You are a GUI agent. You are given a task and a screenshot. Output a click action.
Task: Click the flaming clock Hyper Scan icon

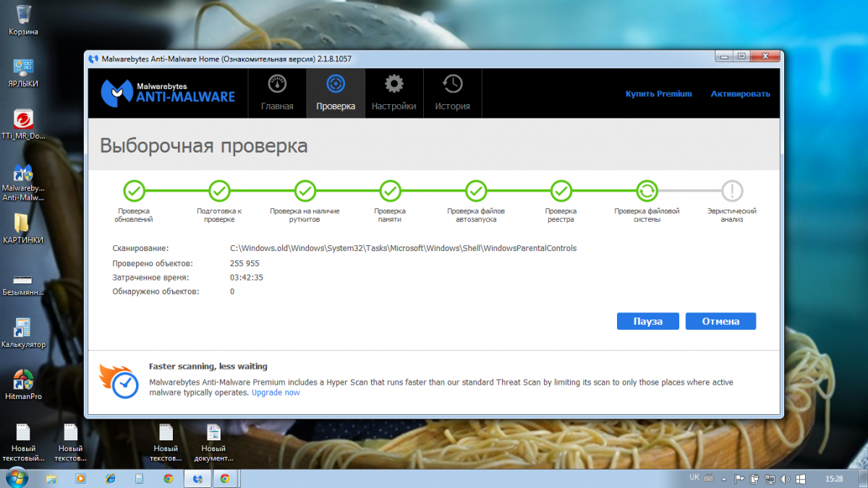(119, 380)
